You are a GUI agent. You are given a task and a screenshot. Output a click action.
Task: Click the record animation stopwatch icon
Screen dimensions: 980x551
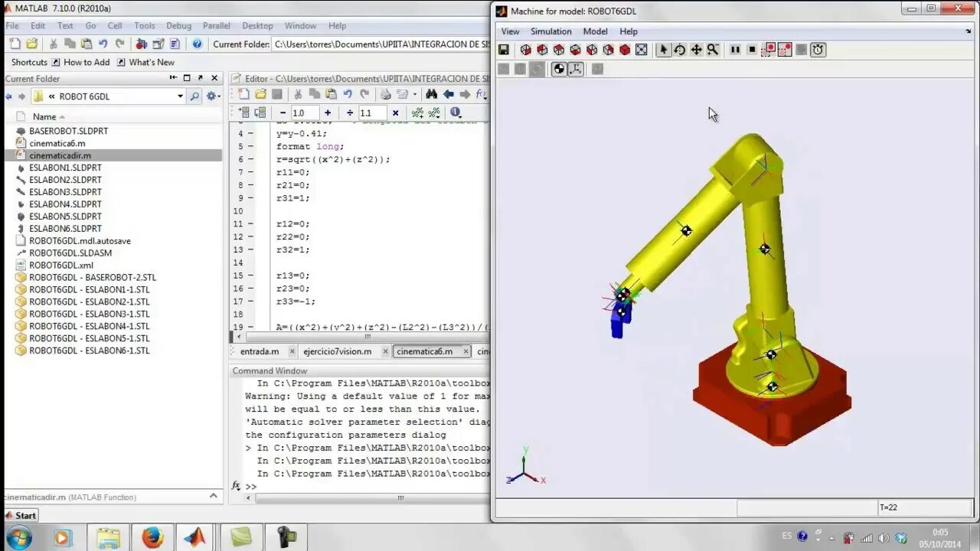(818, 50)
